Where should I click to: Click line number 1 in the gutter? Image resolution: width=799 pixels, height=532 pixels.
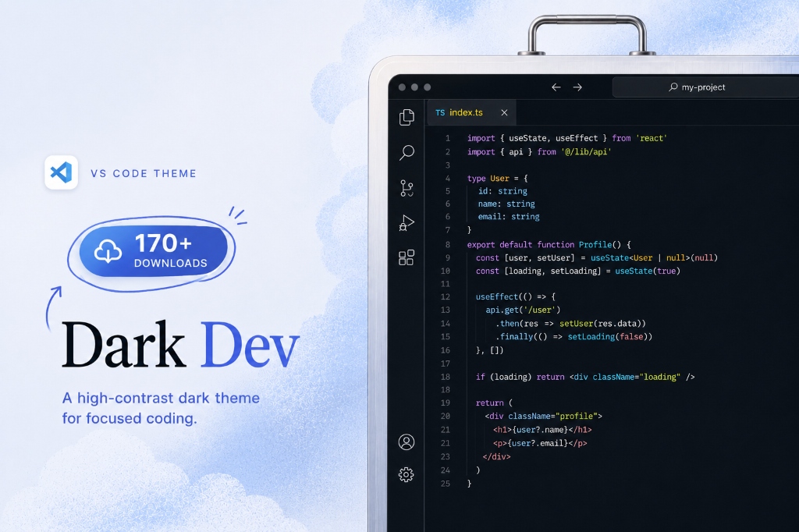click(x=448, y=138)
